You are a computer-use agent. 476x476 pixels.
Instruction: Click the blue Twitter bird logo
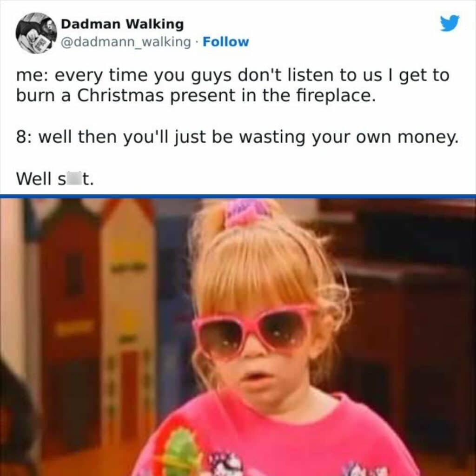coord(450,23)
